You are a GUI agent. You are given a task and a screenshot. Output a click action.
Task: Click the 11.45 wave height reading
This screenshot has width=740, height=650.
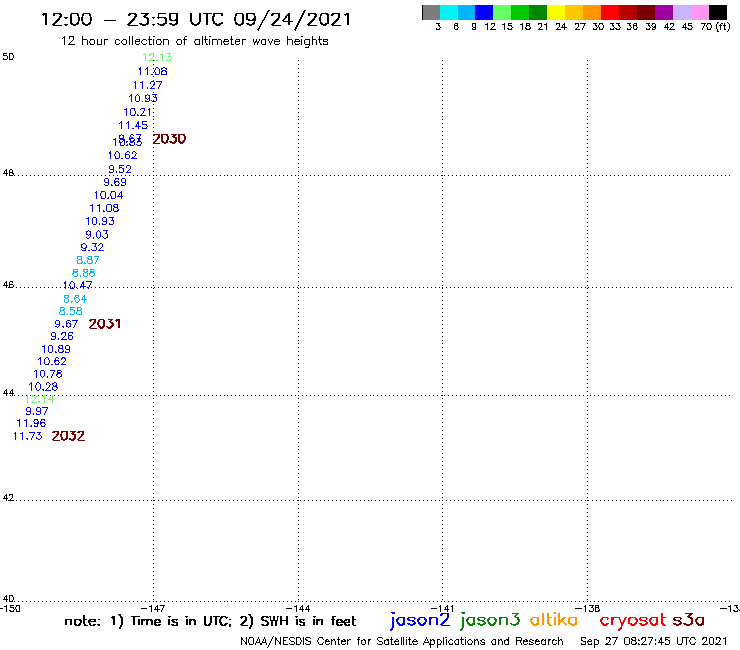(x=133, y=125)
